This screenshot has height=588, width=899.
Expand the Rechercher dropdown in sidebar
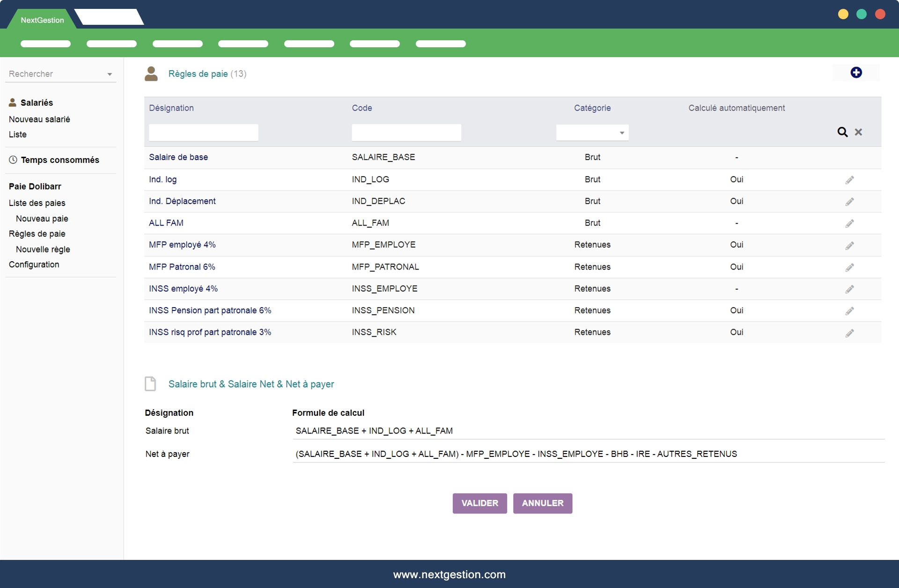109,74
